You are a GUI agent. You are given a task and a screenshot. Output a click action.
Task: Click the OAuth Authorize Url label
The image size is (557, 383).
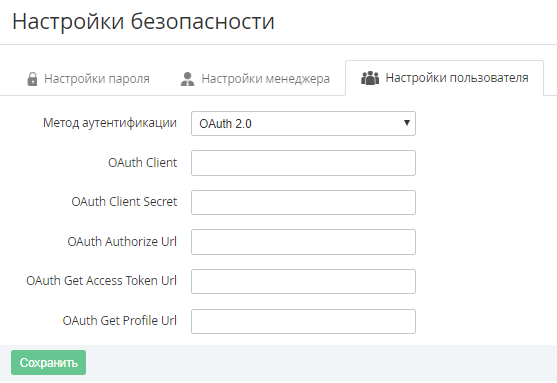[x=122, y=242]
